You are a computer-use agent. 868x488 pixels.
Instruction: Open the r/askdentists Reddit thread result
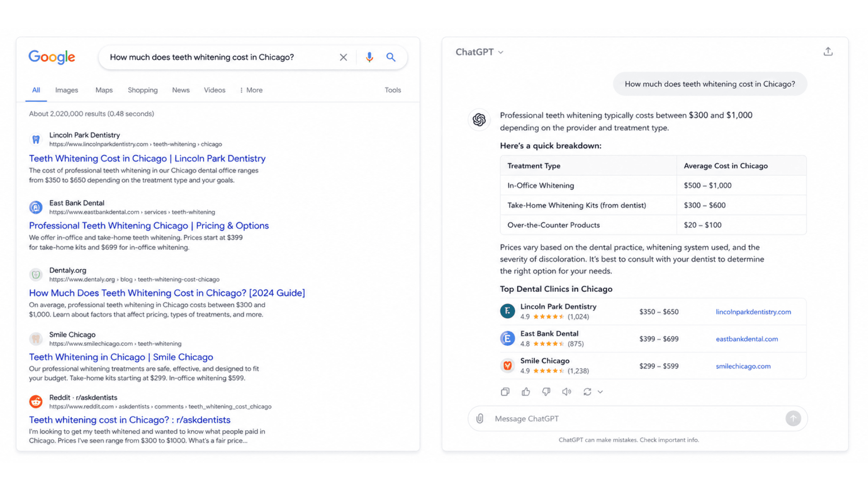[x=130, y=420]
